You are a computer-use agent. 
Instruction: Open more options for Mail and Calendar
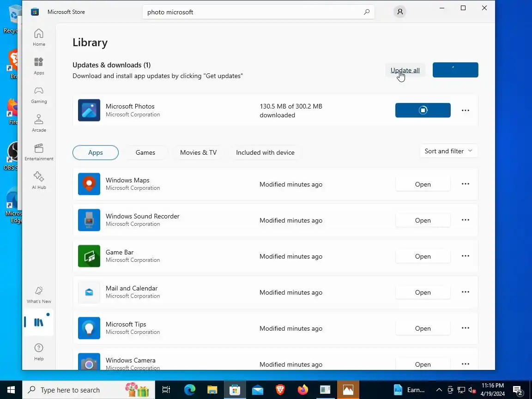pyautogui.click(x=465, y=292)
